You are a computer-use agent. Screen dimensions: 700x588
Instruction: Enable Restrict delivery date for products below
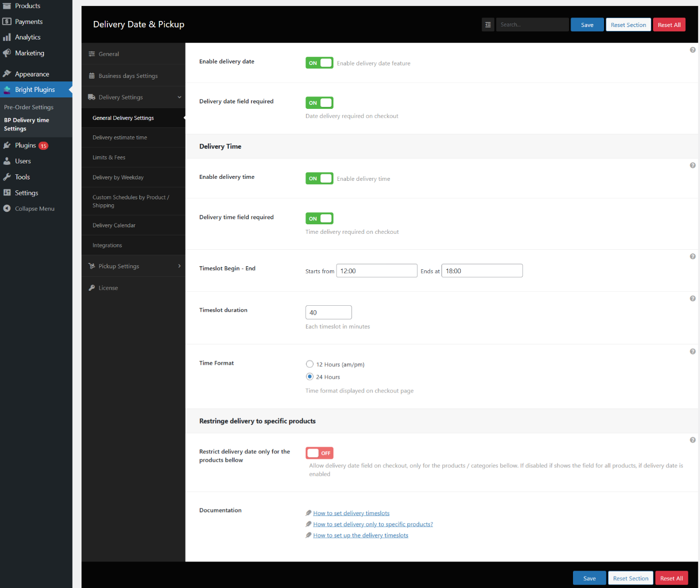coord(319,453)
